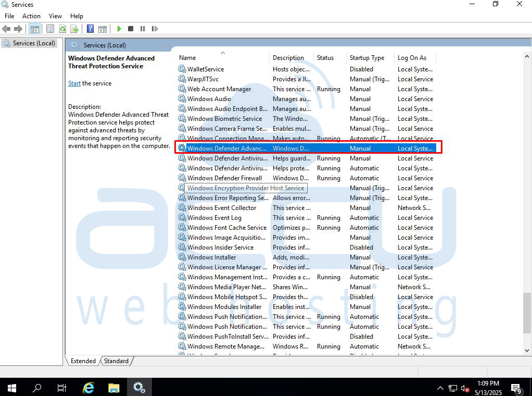
Task: Click the gear icon beside Windows Installer
Action: click(182, 257)
